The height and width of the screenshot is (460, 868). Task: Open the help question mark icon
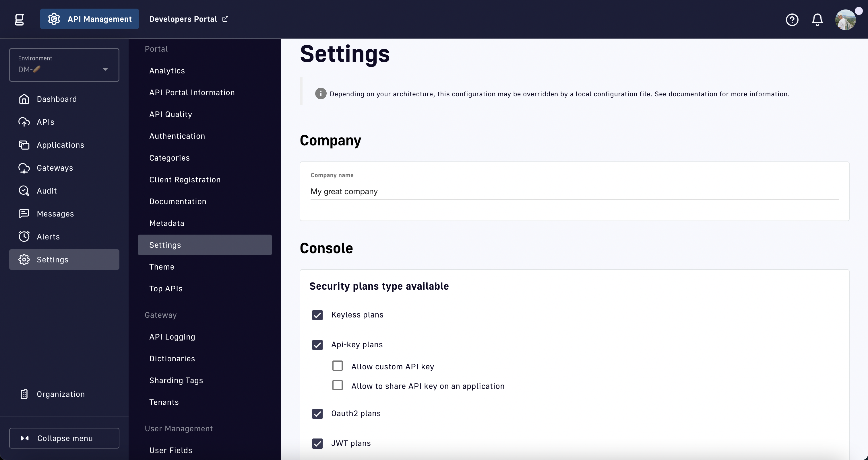point(792,20)
